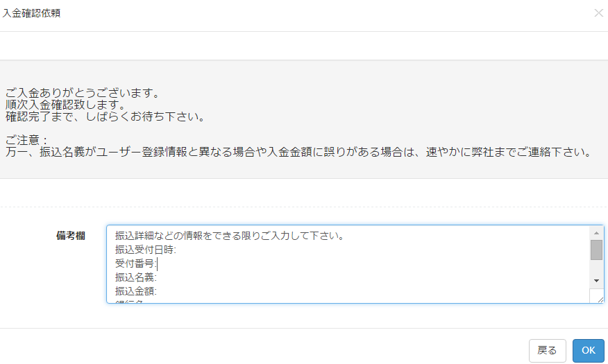Click the ご入金ありがとうございます message line
The width and height of the screenshot is (608, 364).
[83, 93]
